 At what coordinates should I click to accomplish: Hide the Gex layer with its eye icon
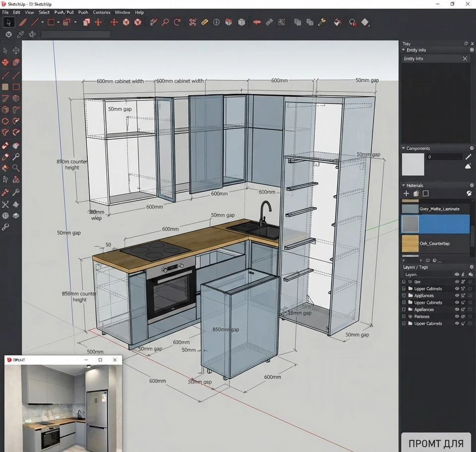(457, 282)
